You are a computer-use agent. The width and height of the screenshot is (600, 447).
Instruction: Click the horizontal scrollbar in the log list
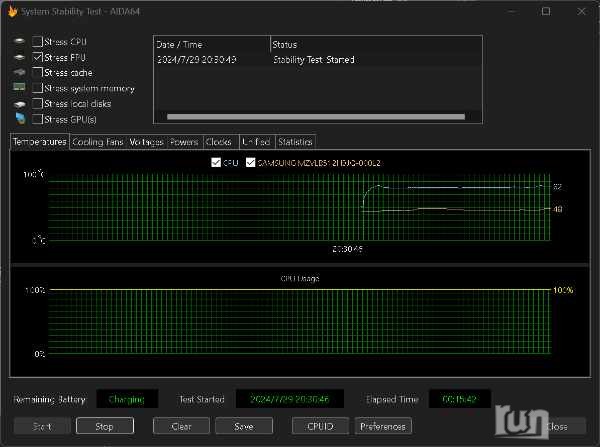[316, 116]
